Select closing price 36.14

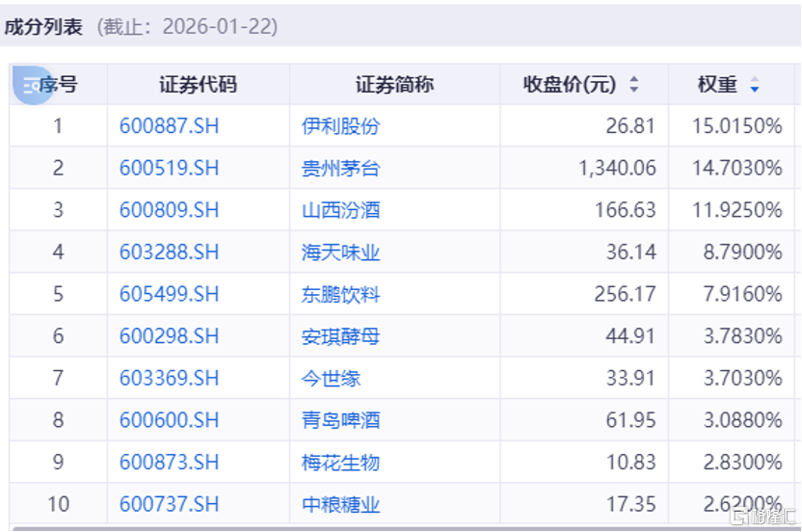click(630, 252)
